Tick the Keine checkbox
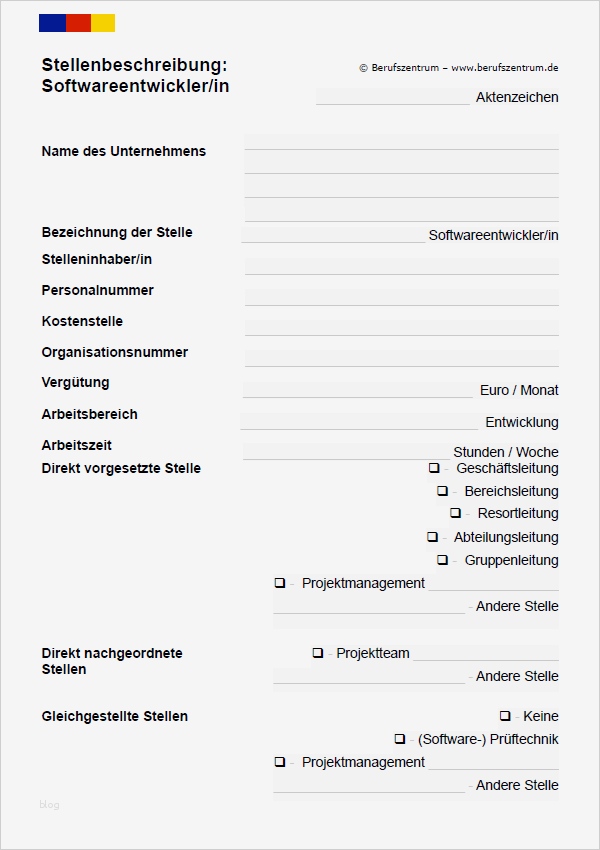This screenshot has width=600, height=850. 505,716
